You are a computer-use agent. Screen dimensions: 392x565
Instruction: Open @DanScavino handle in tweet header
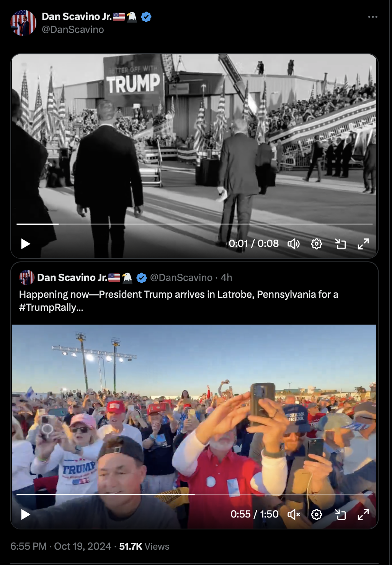(73, 29)
